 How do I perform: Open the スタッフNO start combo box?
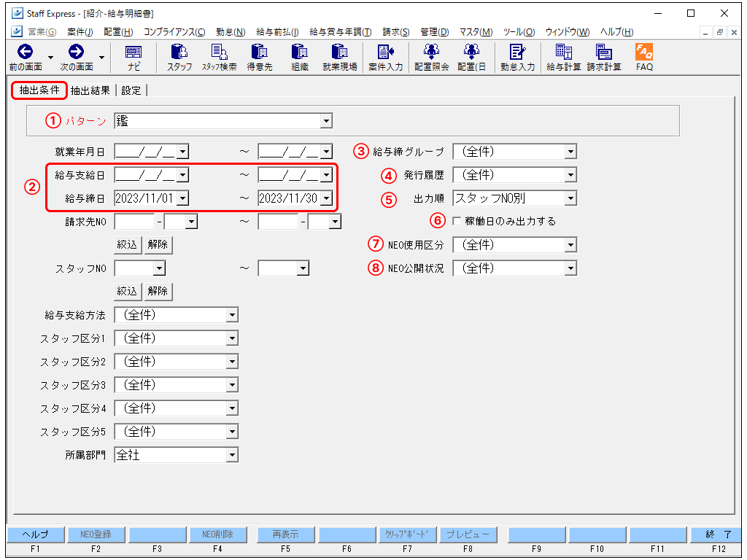coord(159,268)
